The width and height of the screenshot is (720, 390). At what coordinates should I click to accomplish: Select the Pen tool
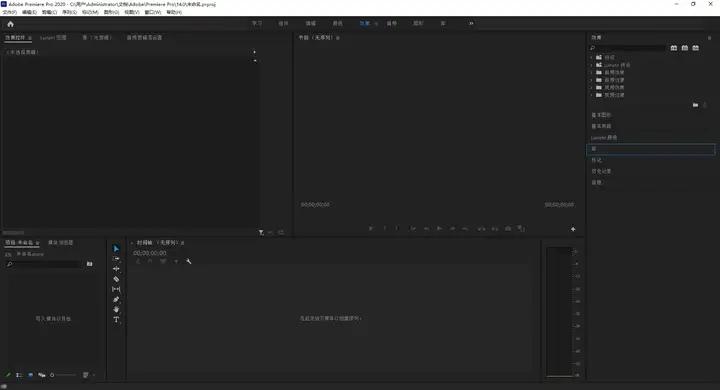(x=116, y=300)
